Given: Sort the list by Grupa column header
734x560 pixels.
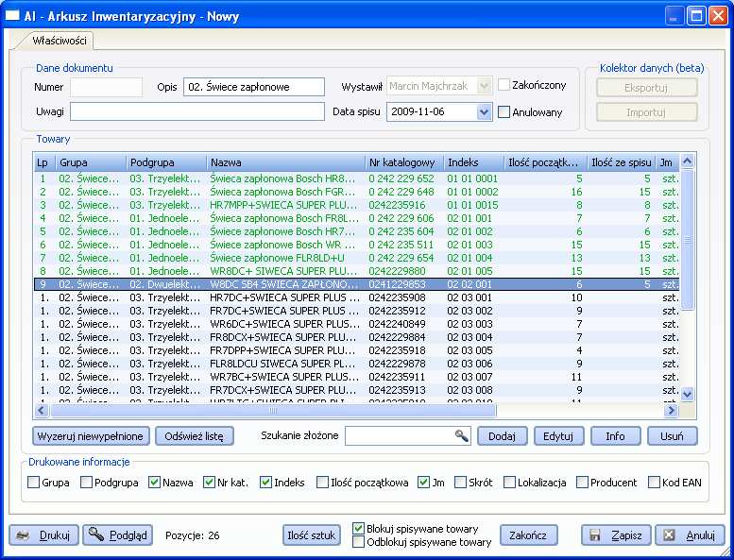Looking at the screenshot, I should 91,162.
